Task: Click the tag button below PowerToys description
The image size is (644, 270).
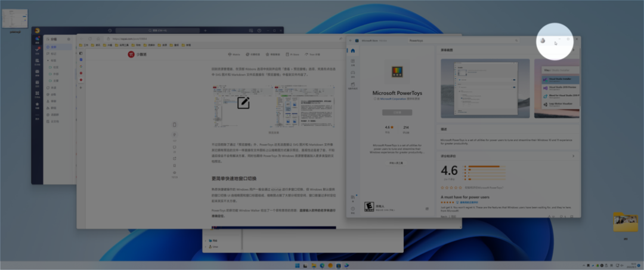Action: tap(396, 163)
